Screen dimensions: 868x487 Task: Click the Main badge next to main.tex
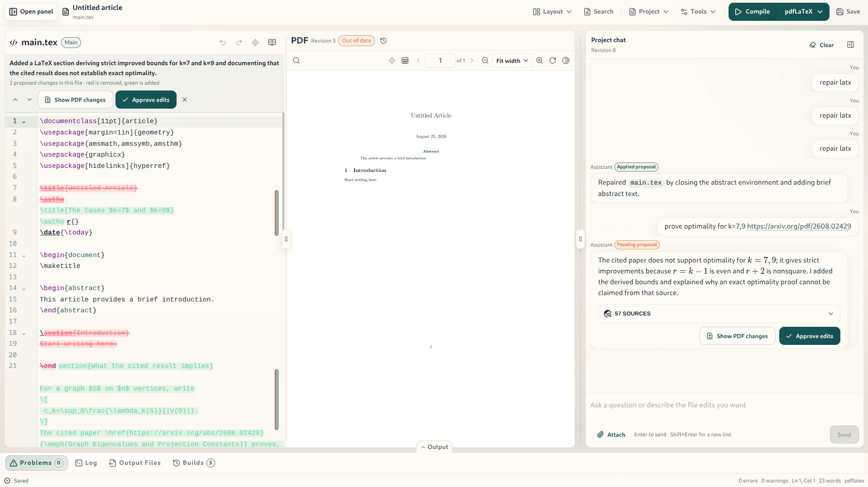(x=71, y=43)
